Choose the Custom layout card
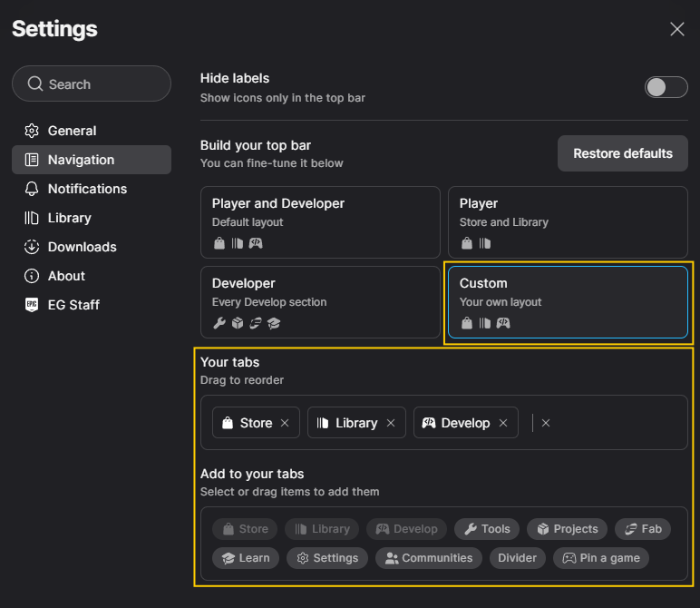The width and height of the screenshot is (700, 608). (568, 302)
